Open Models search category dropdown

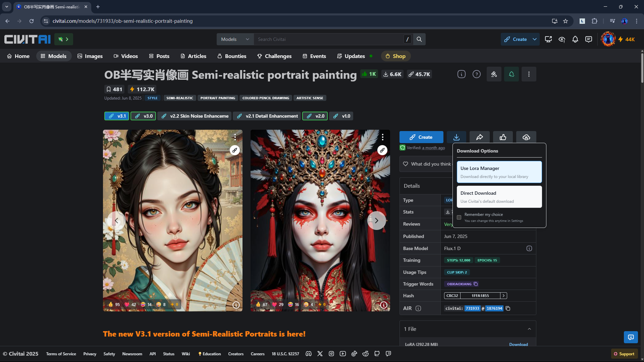[x=235, y=39]
